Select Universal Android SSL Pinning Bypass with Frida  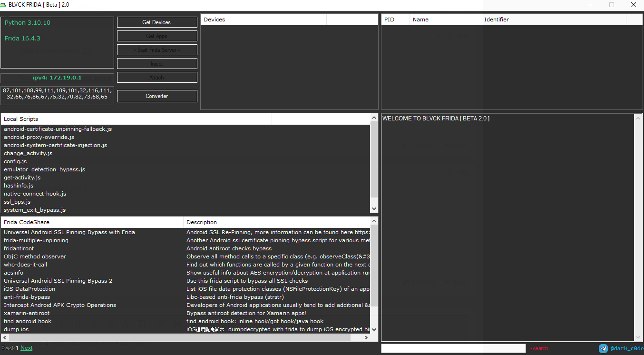pyautogui.click(x=69, y=232)
